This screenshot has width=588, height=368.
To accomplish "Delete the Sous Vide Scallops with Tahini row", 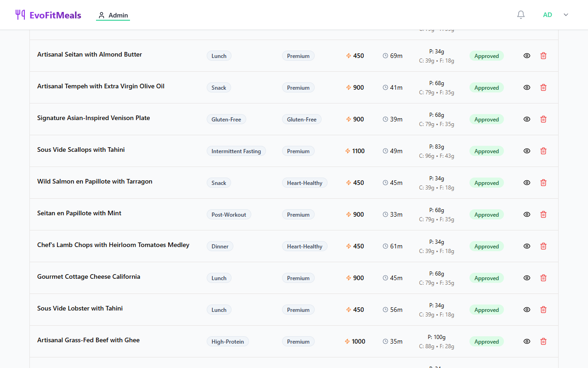I will [543, 151].
